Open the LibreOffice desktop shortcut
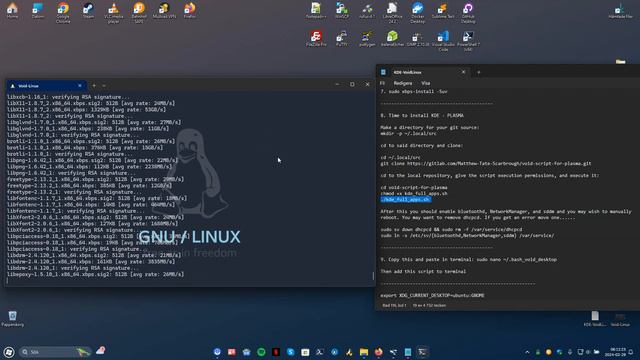Screen dimensions: 640x360 tap(392, 13)
